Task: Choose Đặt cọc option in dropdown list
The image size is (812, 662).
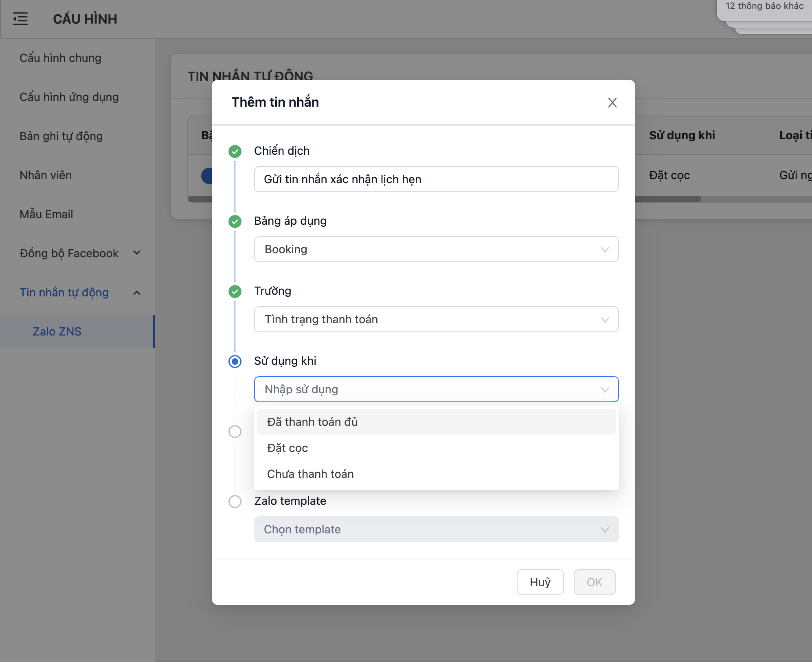Action: point(287,448)
